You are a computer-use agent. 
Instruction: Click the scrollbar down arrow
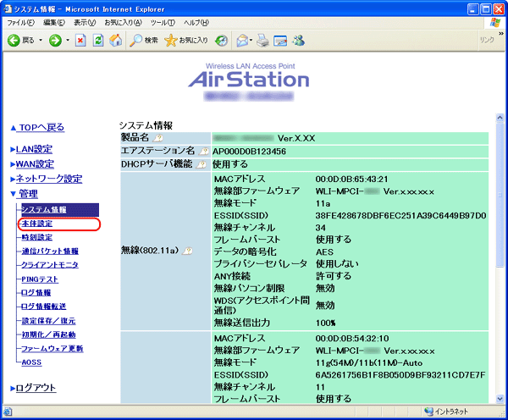click(500, 399)
